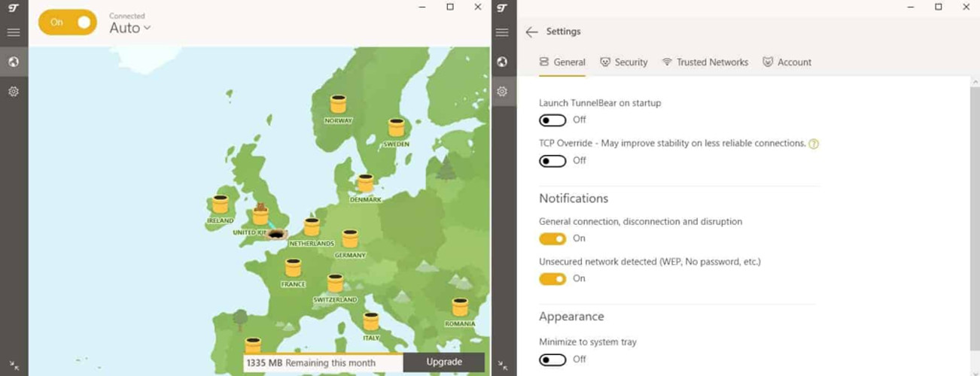980x376 pixels.
Task: Turn off the main VPN connection switch
Action: tap(68, 23)
